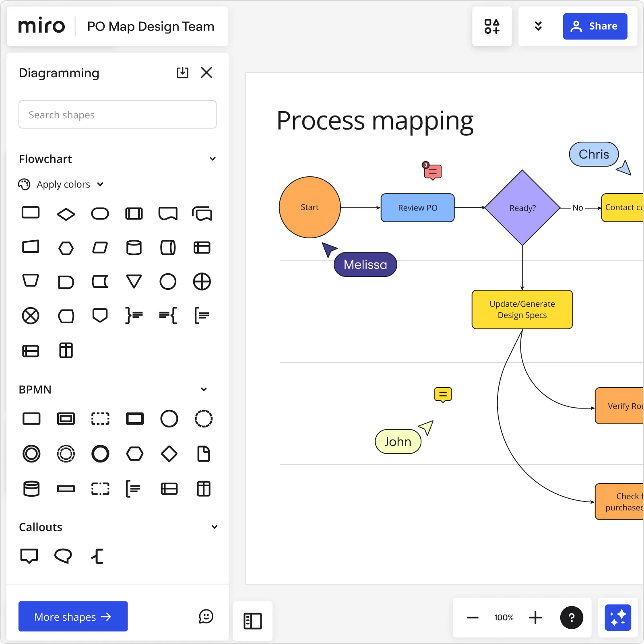Select the BPMN data store cylinder
Image resolution: width=644 pixels, height=644 pixels.
point(31,489)
